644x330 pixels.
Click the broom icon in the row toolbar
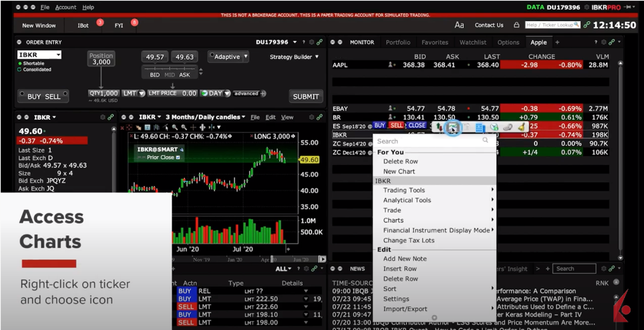[x=522, y=127]
